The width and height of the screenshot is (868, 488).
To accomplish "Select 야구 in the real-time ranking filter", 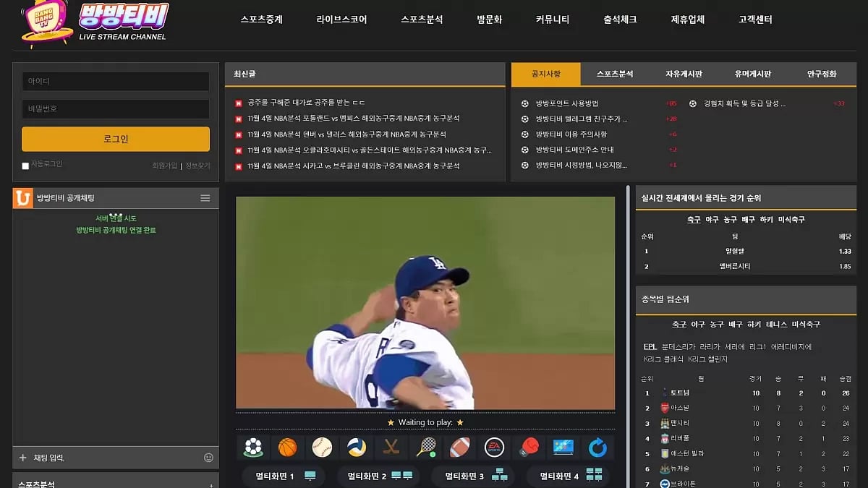I will (712, 220).
